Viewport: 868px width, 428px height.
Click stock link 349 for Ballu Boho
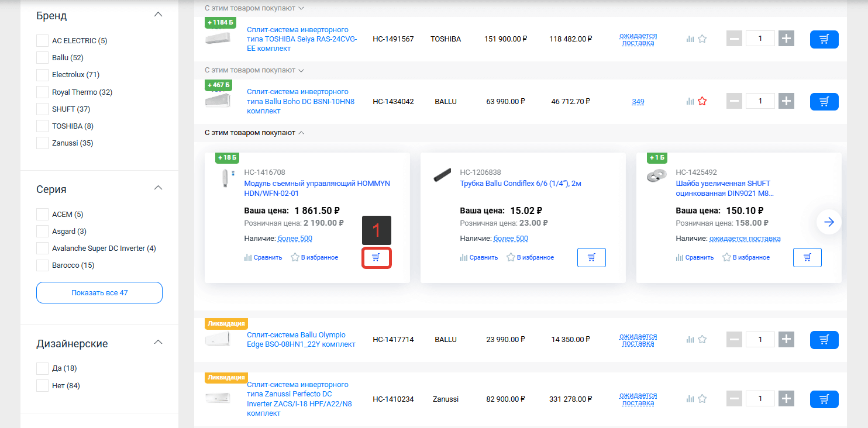638,102
